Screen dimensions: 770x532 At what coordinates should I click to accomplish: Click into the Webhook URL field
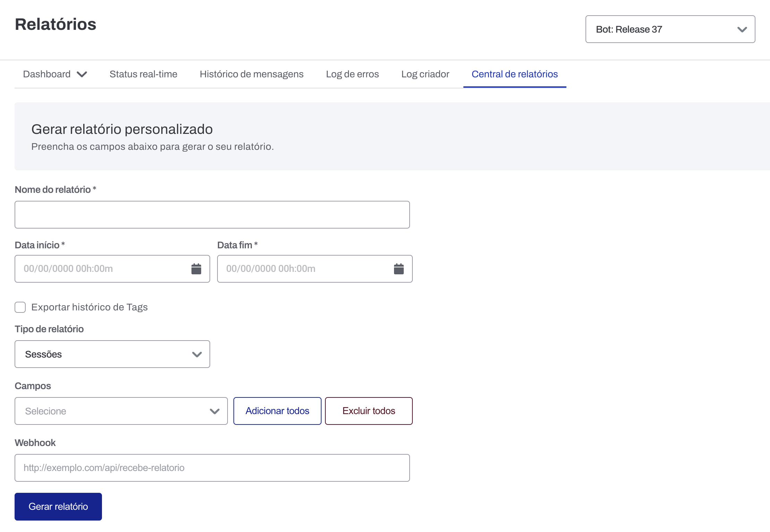coord(212,468)
